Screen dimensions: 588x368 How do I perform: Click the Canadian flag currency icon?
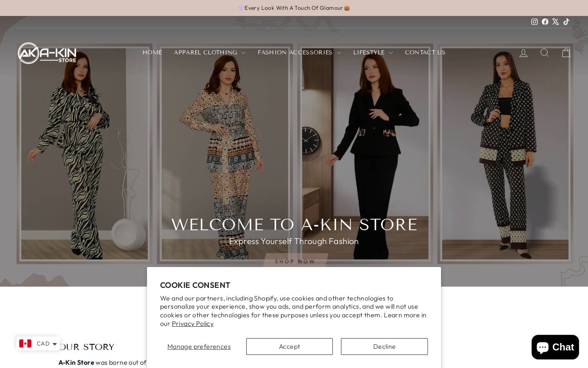pyautogui.click(x=25, y=343)
